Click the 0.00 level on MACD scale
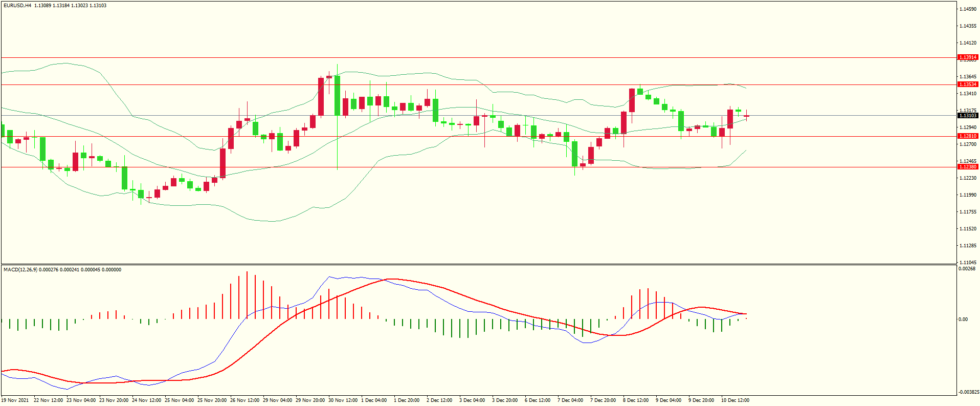980x406 pixels. click(x=963, y=319)
